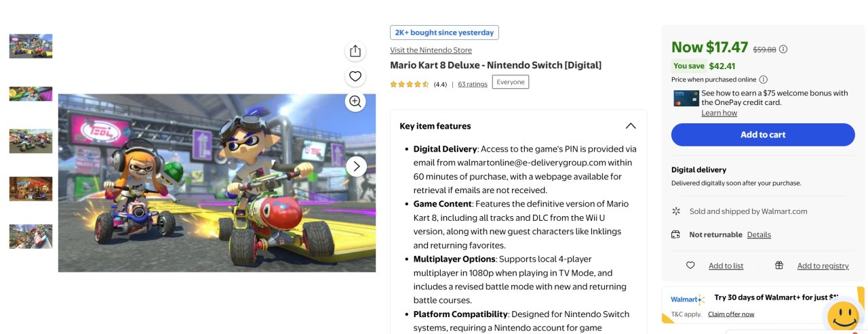Viewport: 868px width, 334px height.
Task: Click the info icon beside the $59.88 price
Action: pyautogui.click(x=783, y=49)
